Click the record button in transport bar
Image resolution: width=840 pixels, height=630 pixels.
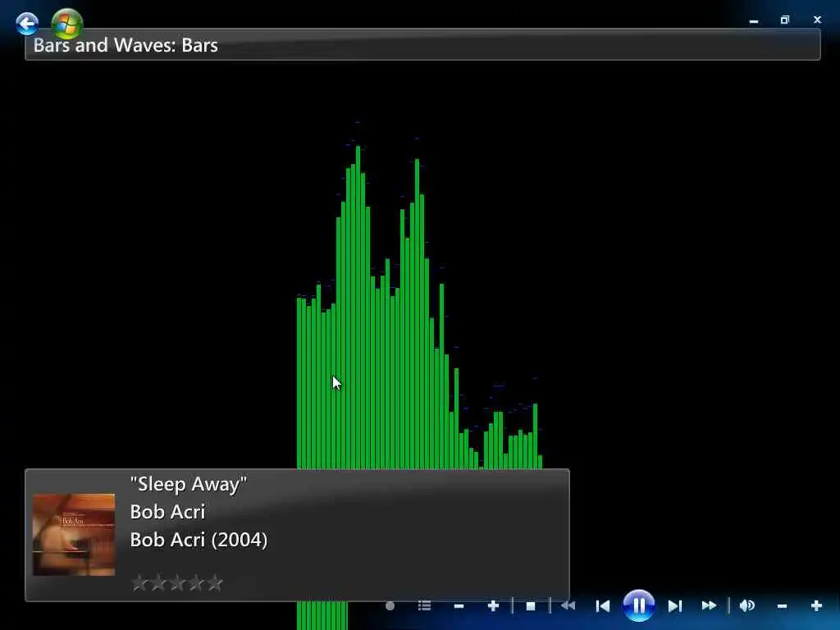click(x=390, y=606)
